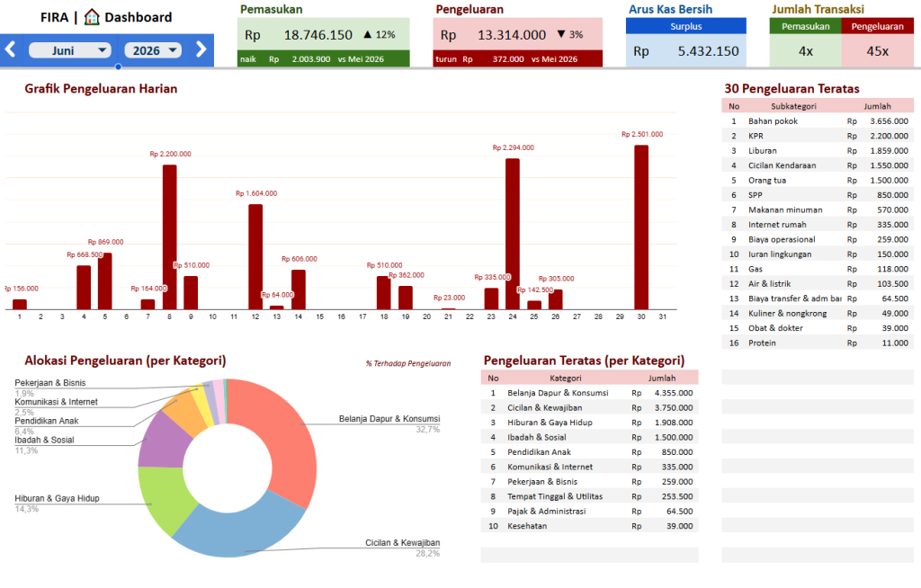Click the Grafik Pengeluaran Harian title

(x=101, y=89)
